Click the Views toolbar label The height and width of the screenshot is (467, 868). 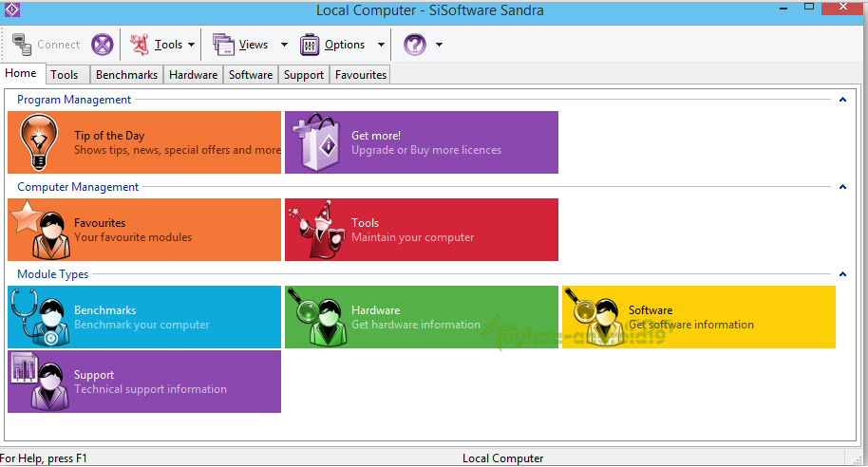(x=254, y=45)
